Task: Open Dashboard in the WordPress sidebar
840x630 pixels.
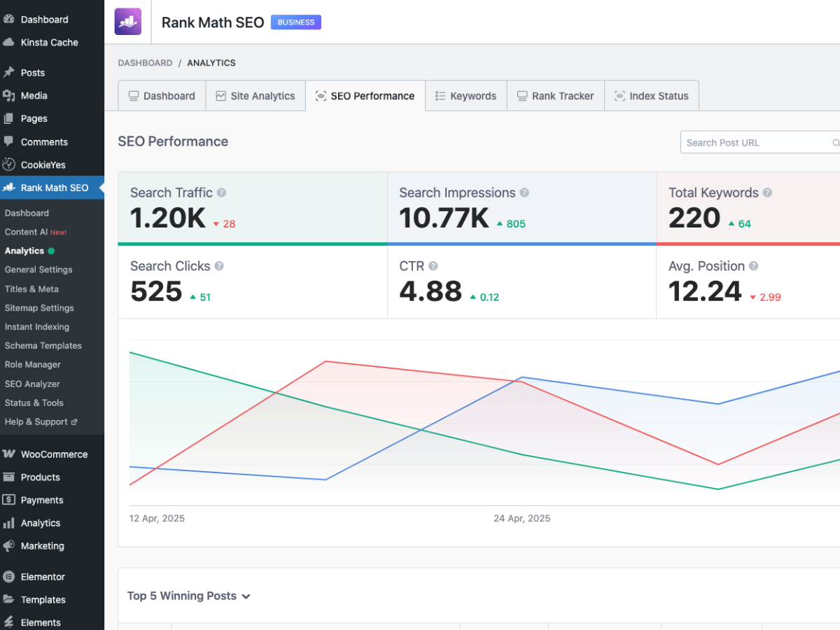Action: pyautogui.click(x=44, y=20)
